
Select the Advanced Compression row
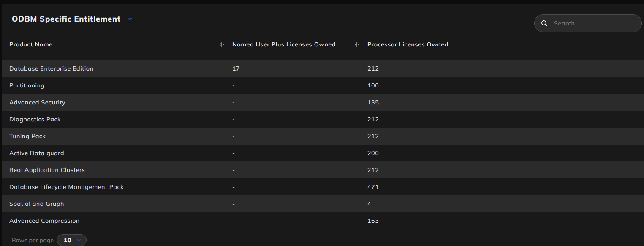44,221
